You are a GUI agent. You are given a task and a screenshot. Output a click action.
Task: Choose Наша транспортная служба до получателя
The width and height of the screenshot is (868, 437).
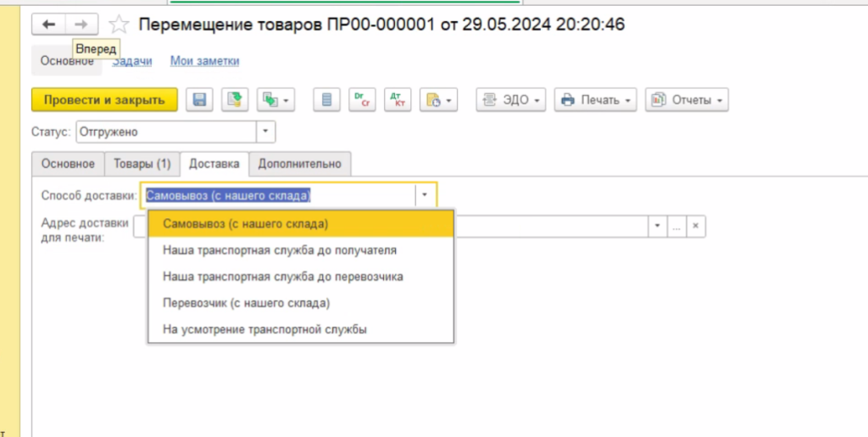(280, 251)
